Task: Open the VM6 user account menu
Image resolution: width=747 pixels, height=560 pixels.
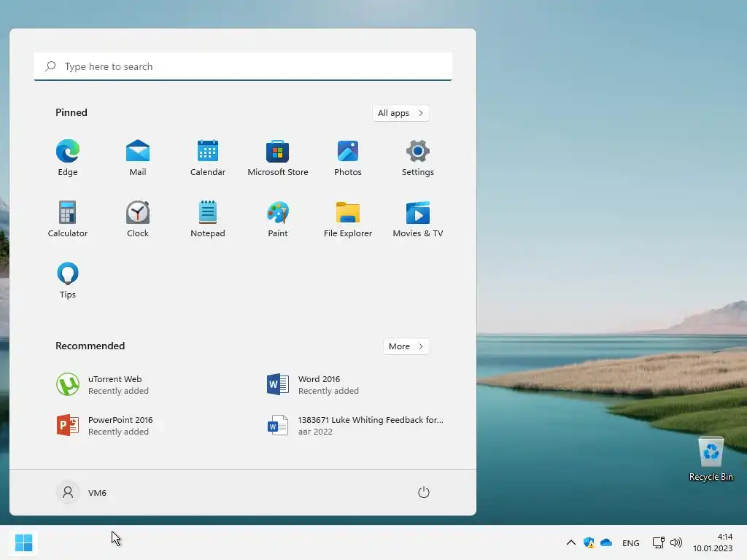Action: click(82, 492)
